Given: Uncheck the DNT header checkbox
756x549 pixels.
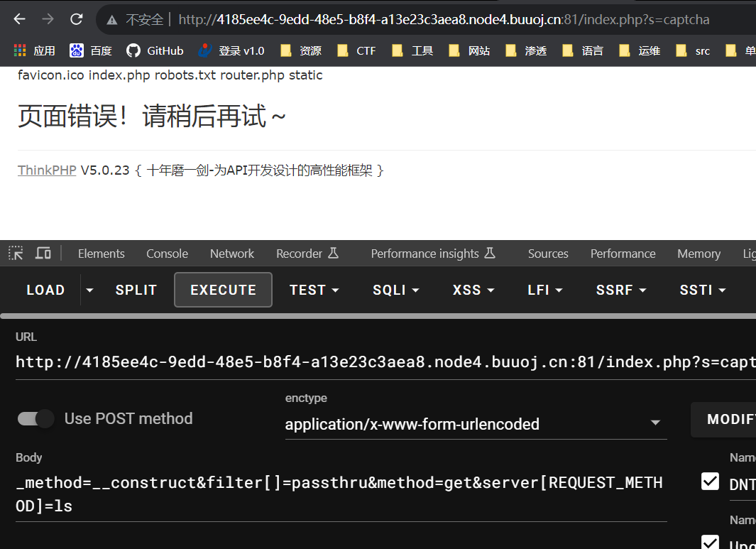Looking at the screenshot, I should [710, 482].
